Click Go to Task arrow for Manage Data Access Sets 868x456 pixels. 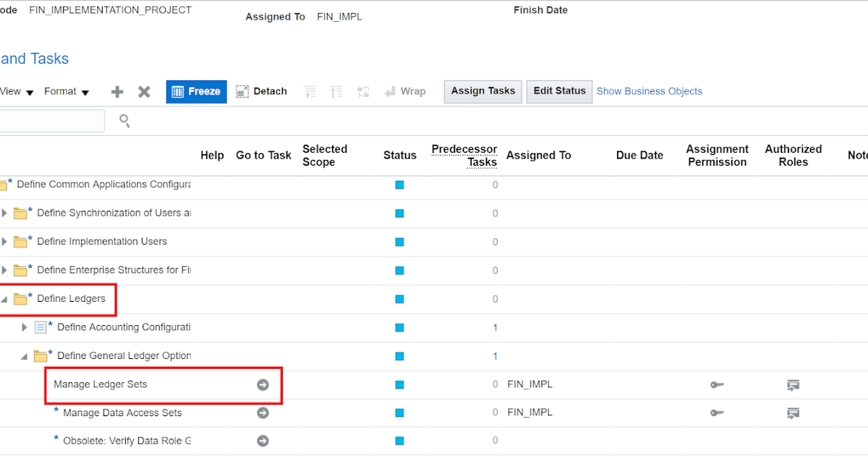click(x=263, y=413)
